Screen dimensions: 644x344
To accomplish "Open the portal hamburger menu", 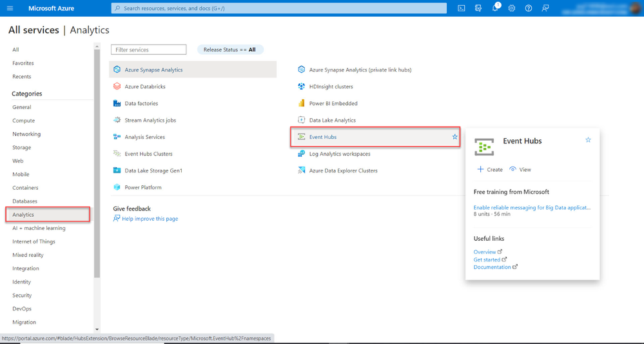I will (x=10, y=8).
